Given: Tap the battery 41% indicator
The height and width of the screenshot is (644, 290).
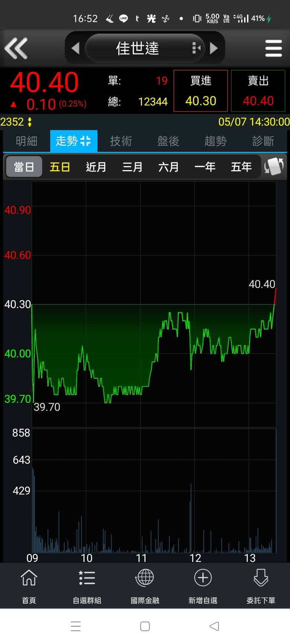Looking at the screenshot, I should (262, 18).
